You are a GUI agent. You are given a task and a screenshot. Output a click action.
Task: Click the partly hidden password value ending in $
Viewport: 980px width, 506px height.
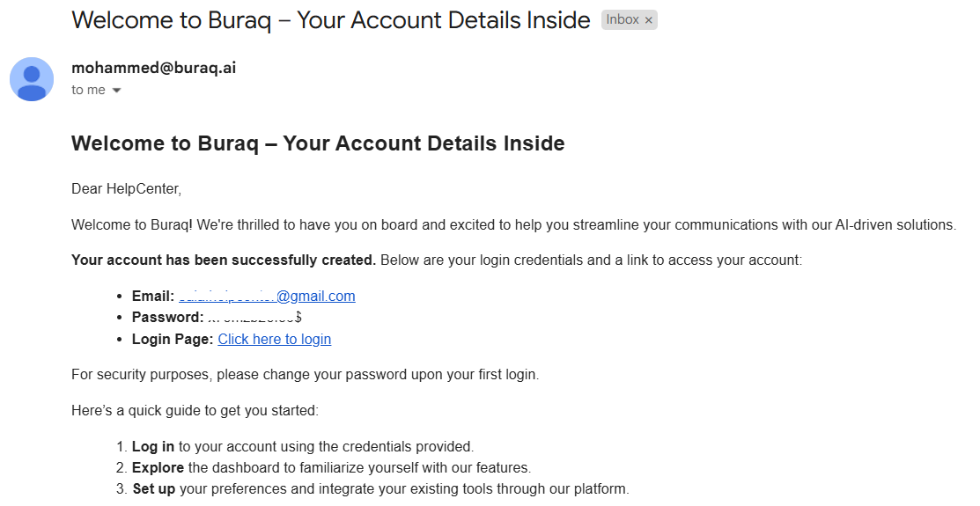(x=254, y=318)
